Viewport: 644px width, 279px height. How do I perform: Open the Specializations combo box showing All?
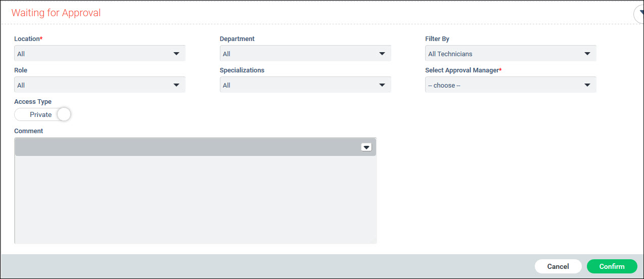coord(298,85)
